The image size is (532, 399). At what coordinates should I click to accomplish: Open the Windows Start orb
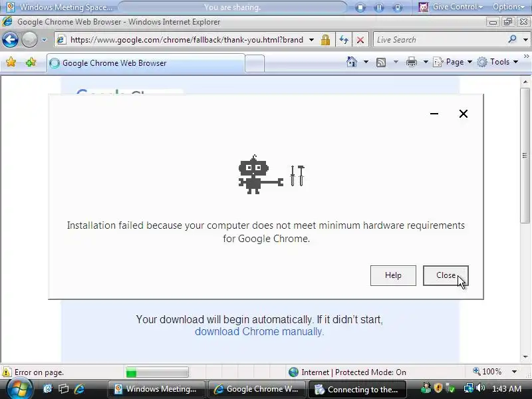(x=19, y=389)
